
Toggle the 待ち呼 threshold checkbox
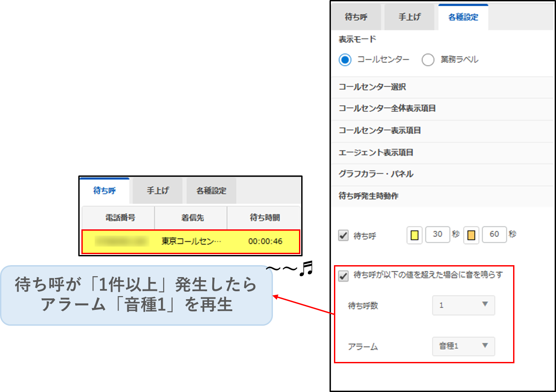(343, 236)
